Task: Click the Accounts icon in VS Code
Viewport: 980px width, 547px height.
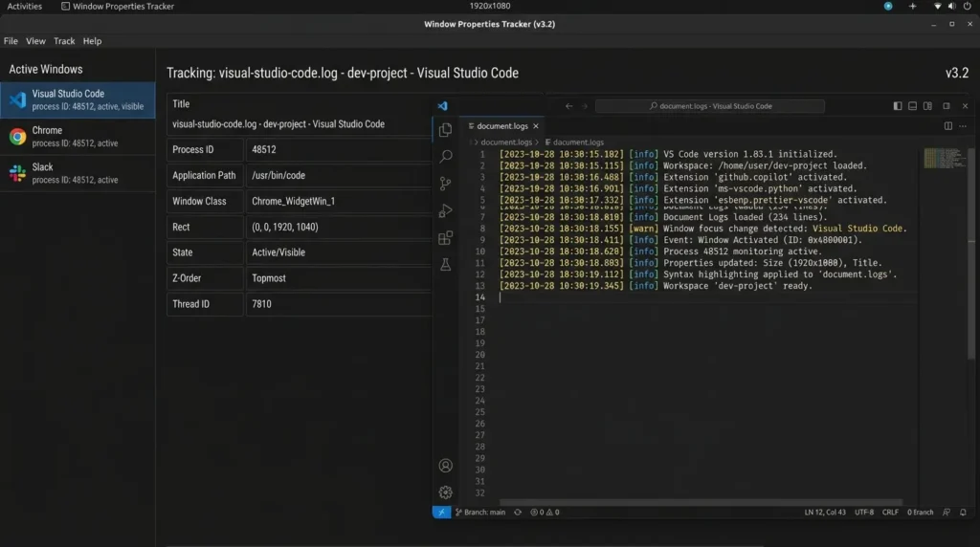Action: [446, 466]
